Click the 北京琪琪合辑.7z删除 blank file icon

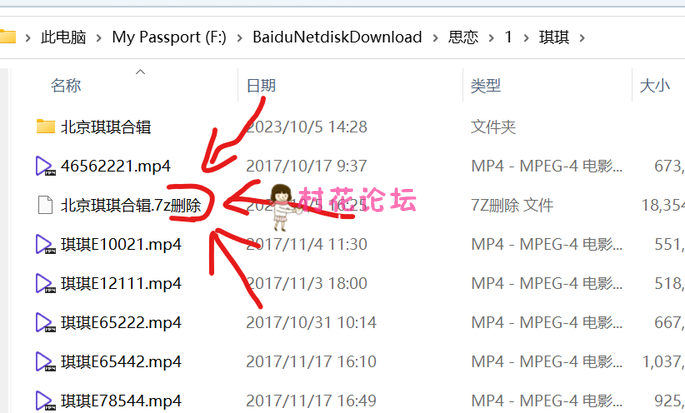pos(45,205)
